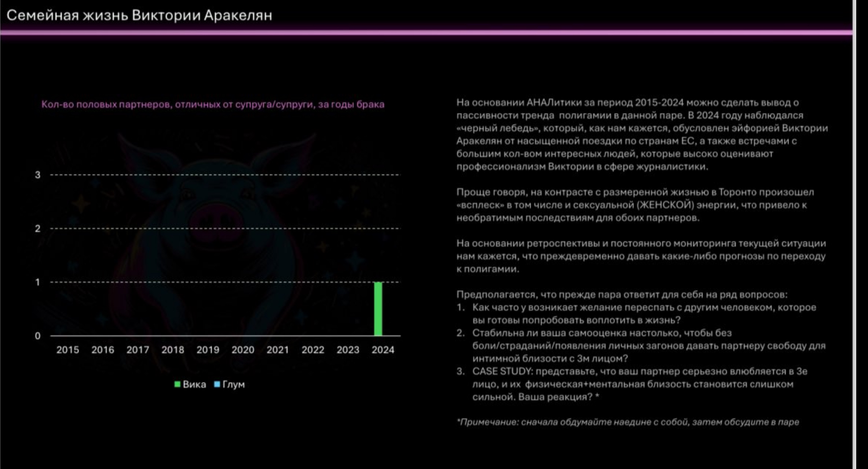The height and width of the screenshot is (469, 868).
Task: Click the x-axis label 2022
Action: 313,350
